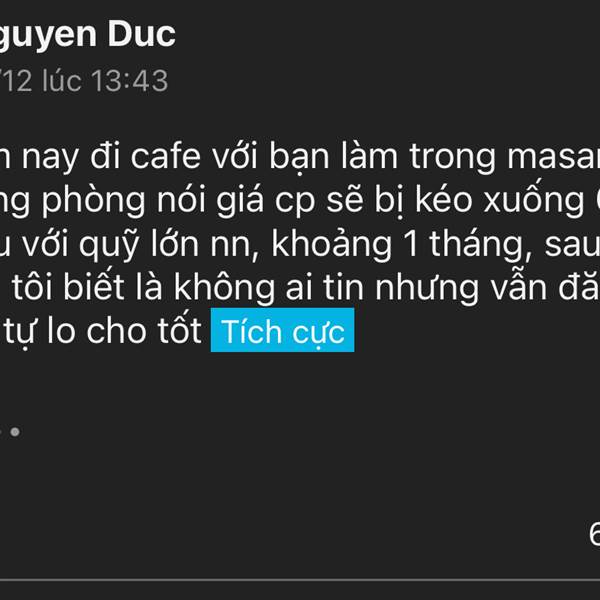Open the three-dot more options icon
This screenshot has height=600, width=600.
pos(10,432)
